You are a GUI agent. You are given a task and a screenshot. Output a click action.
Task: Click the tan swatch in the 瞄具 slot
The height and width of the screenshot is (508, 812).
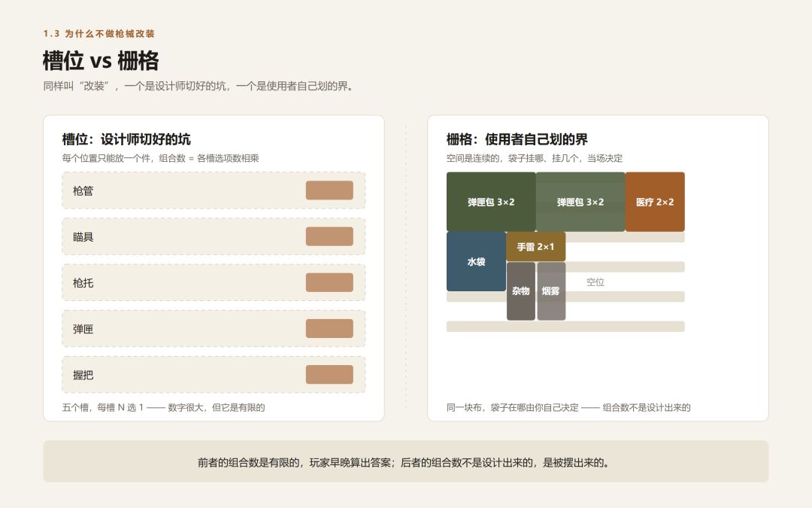[329, 236]
